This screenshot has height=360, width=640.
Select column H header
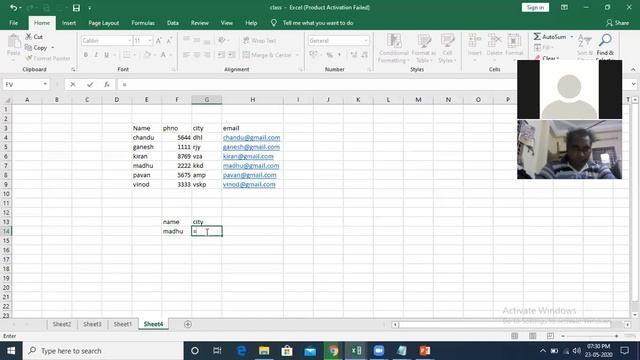click(x=253, y=100)
